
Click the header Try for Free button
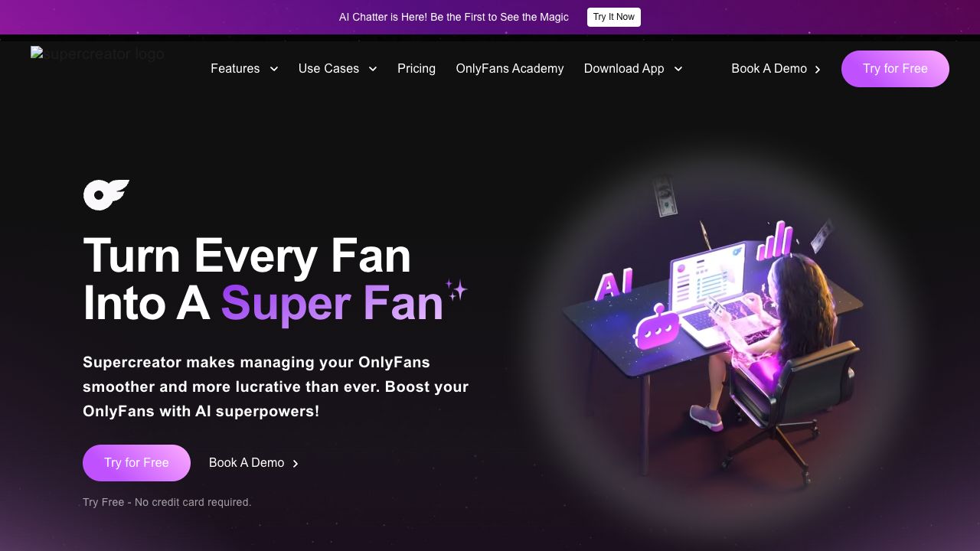(895, 69)
